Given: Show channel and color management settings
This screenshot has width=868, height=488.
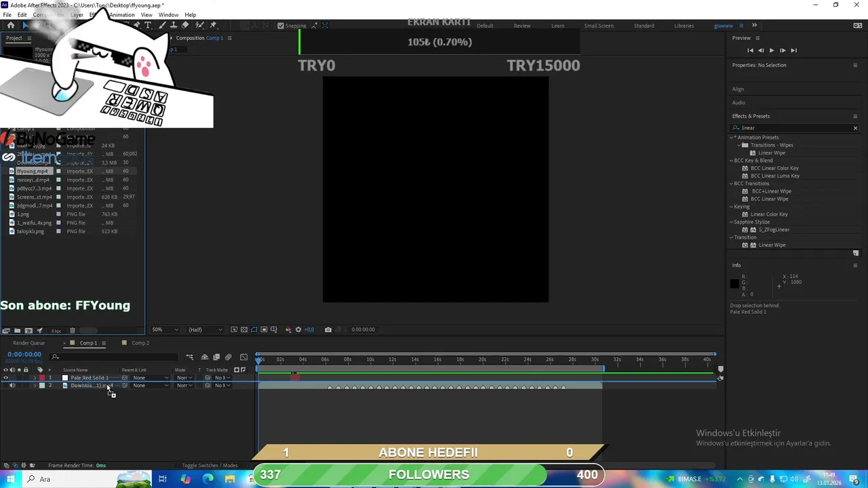Looking at the screenshot, I should tap(288, 329).
